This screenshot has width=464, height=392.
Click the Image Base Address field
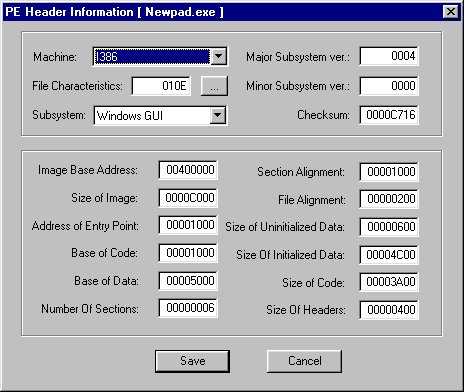[x=188, y=170]
